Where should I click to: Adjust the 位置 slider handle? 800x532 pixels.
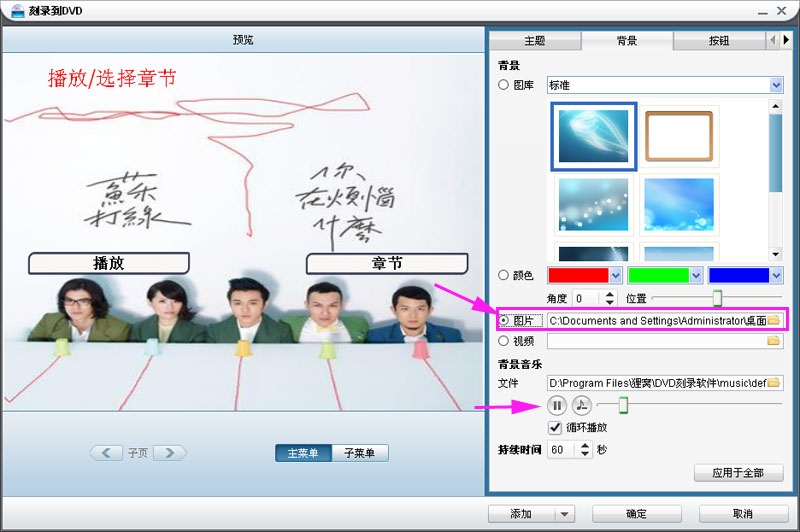(717, 298)
